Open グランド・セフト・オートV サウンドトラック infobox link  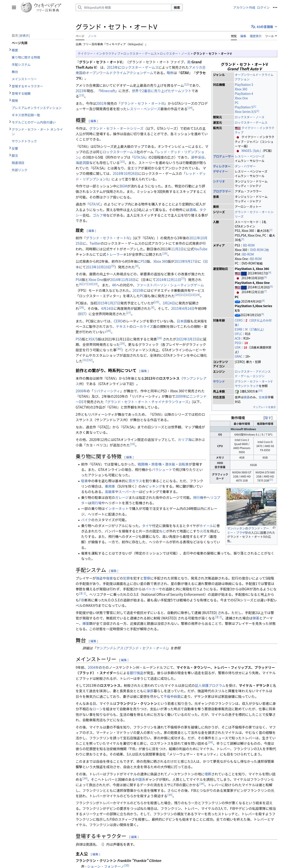pyautogui.click(x=254, y=384)
